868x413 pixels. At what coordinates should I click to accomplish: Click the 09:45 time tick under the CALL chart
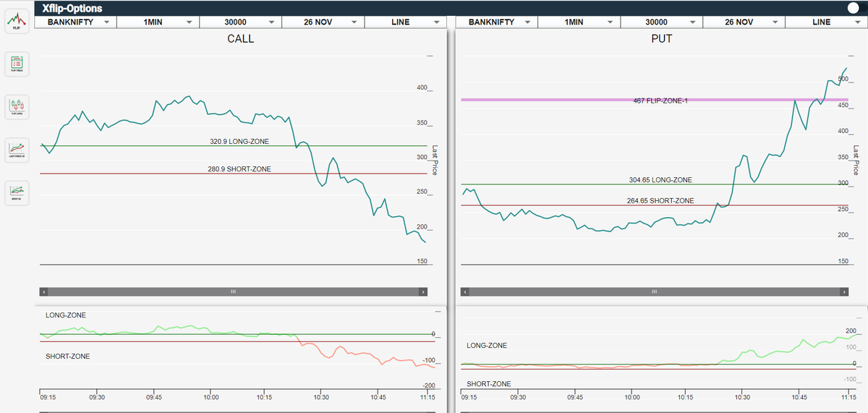click(x=154, y=397)
